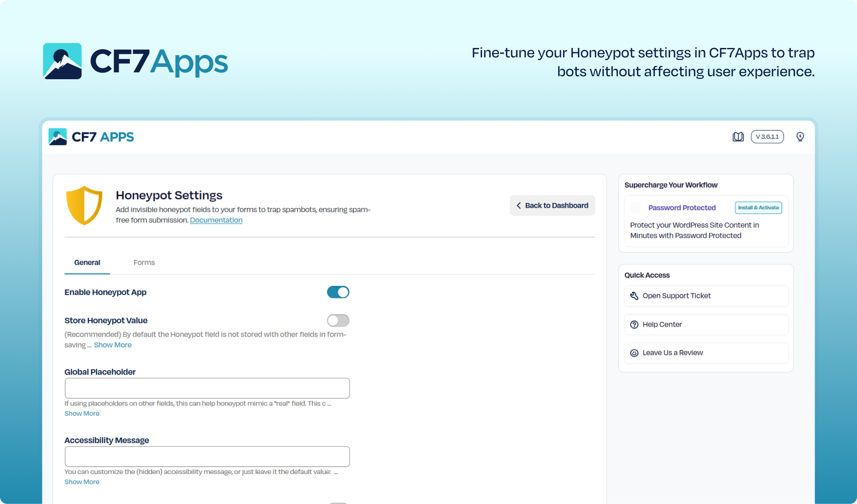Viewport: 857px width, 504px height.
Task: Open the Forms tab
Action: click(x=144, y=262)
